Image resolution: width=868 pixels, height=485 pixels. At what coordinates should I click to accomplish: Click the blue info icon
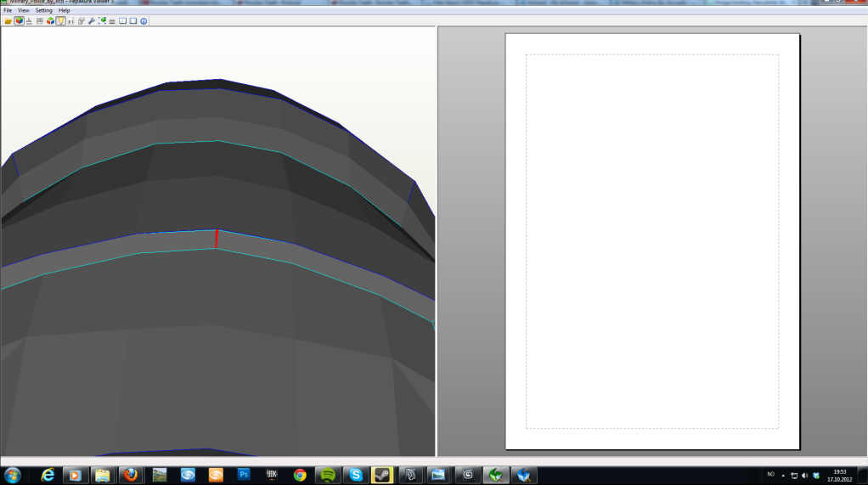(x=144, y=21)
